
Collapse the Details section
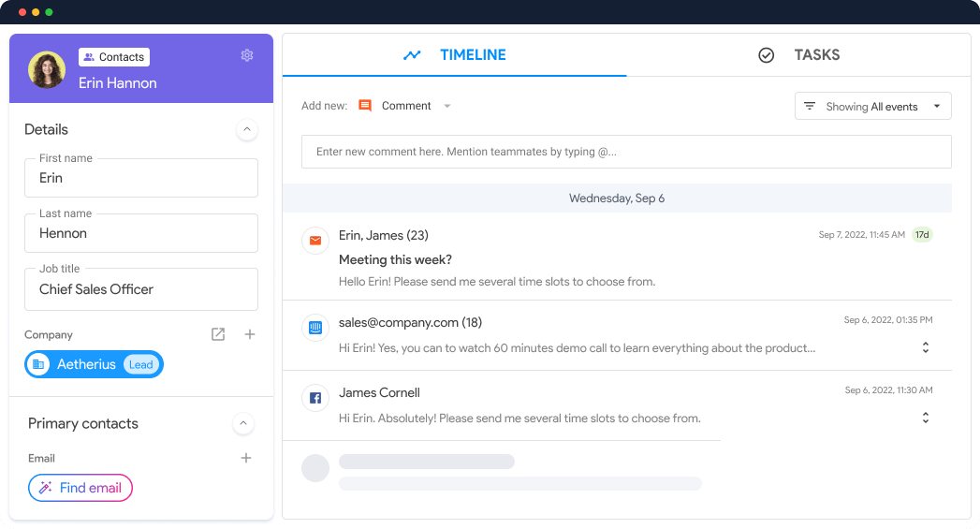click(247, 129)
